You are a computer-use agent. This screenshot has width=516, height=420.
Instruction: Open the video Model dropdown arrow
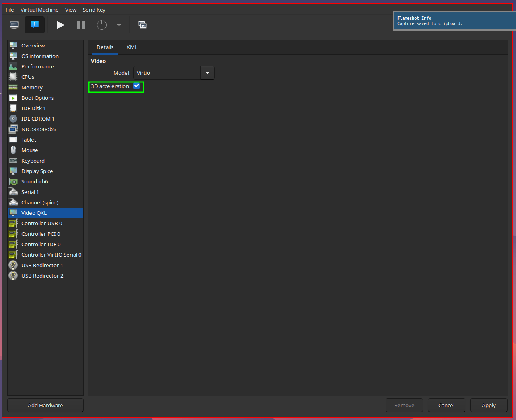[x=208, y=73]
